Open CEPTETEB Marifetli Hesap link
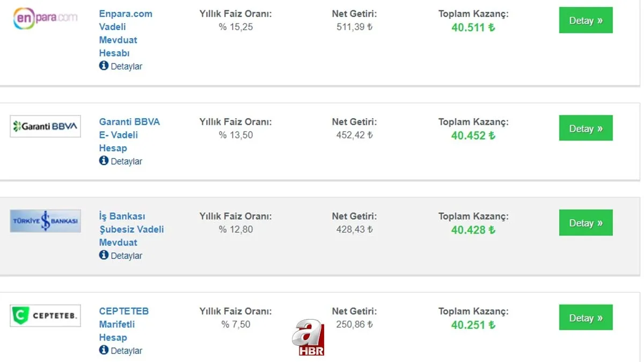 (x=124, y=324)
